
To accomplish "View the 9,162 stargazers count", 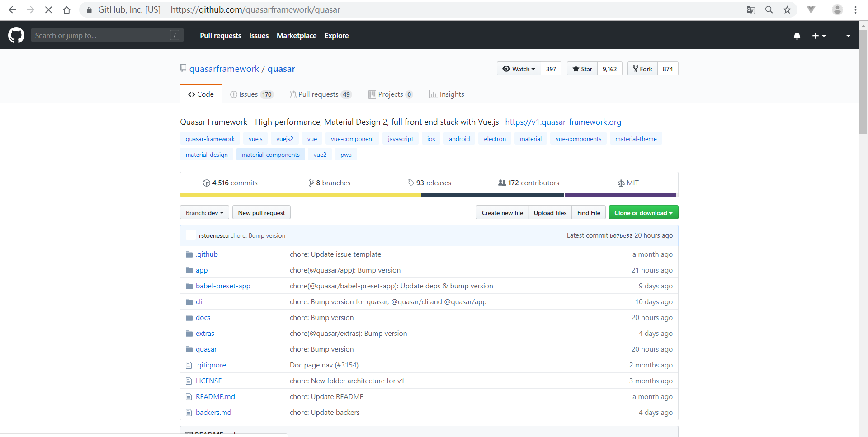I will point(609,69).
